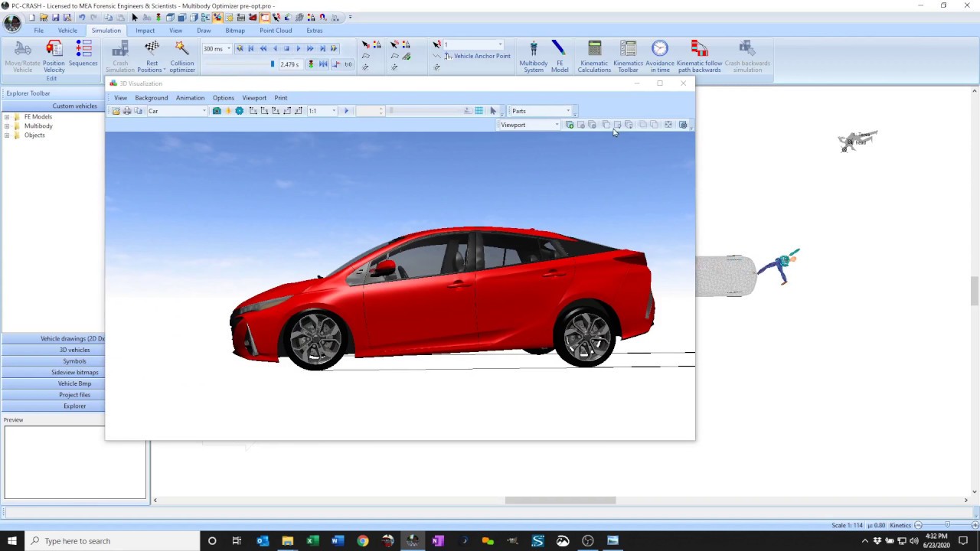This screenshot has height=551, width=980.
Task: Switch to the Impact ribbon tab
Action: [145, 31]
